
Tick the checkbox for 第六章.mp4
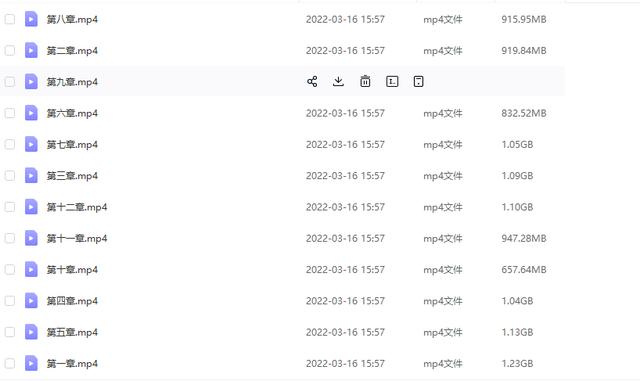tap(10, 113)
